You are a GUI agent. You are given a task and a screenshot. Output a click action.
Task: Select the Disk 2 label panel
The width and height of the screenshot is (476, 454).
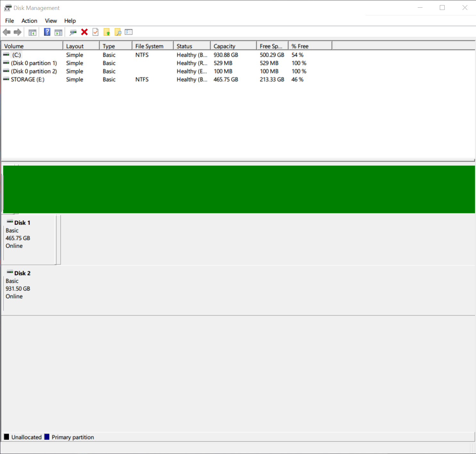[x=29, y=290]
